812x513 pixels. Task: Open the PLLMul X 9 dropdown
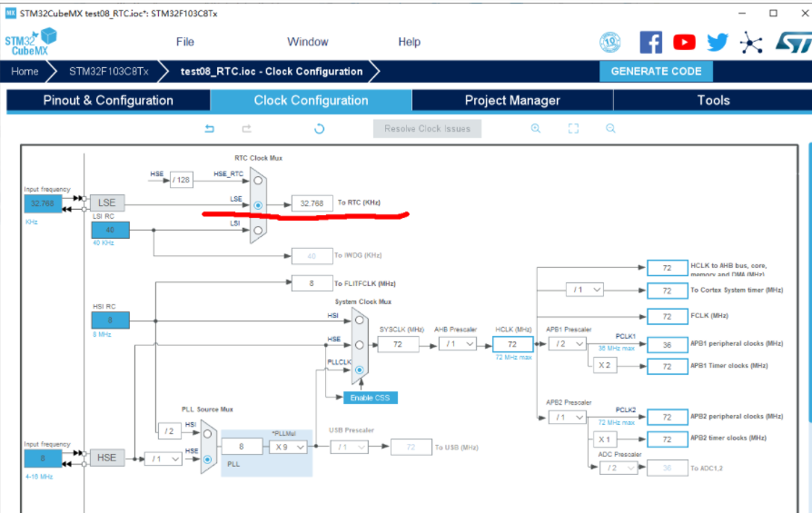click(x=289, y=447)
